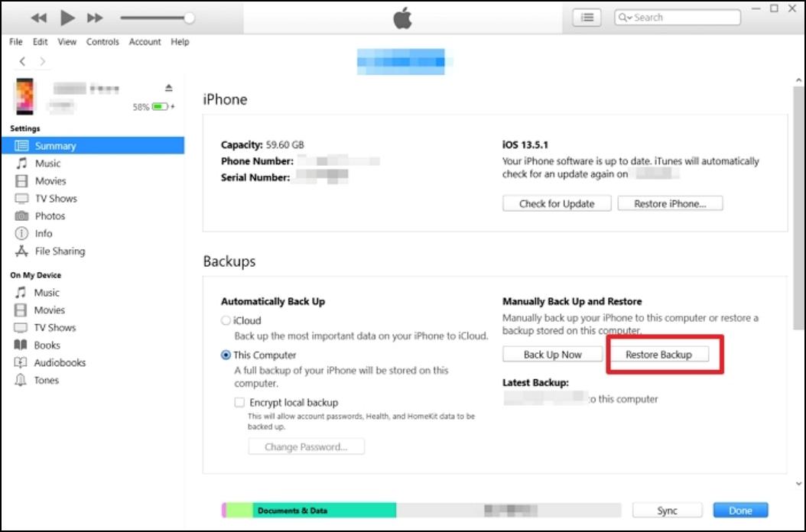Eject the iPhone using the eject icon

click(169, 88)
